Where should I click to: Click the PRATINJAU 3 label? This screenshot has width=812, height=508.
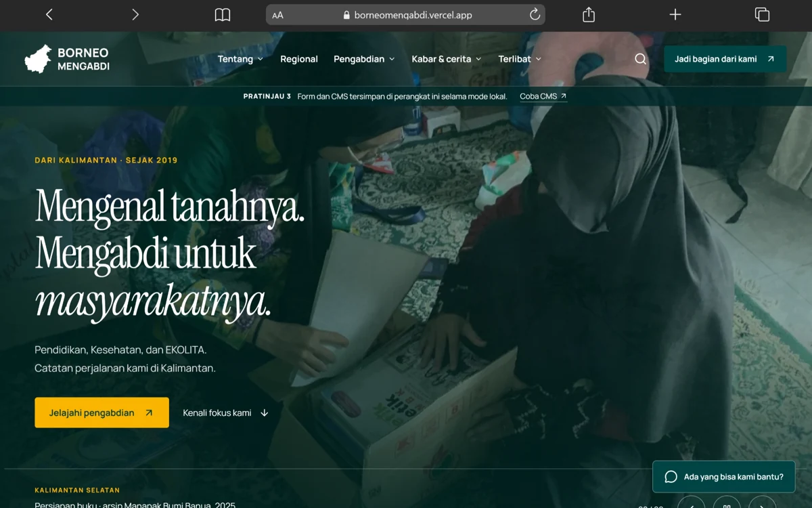267,96
